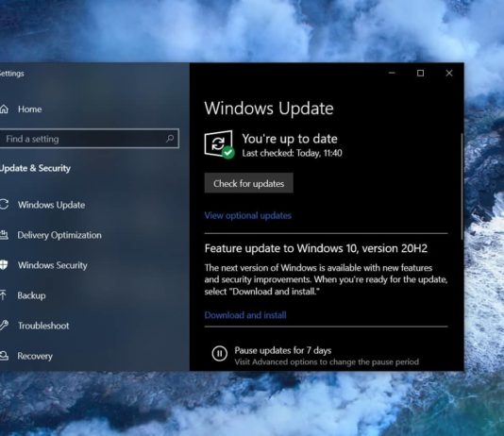This screenshot has height=436, width=504.
Task: Click "Visit Advanced options to change the pause period"
Action: click(x=327, y=361)
